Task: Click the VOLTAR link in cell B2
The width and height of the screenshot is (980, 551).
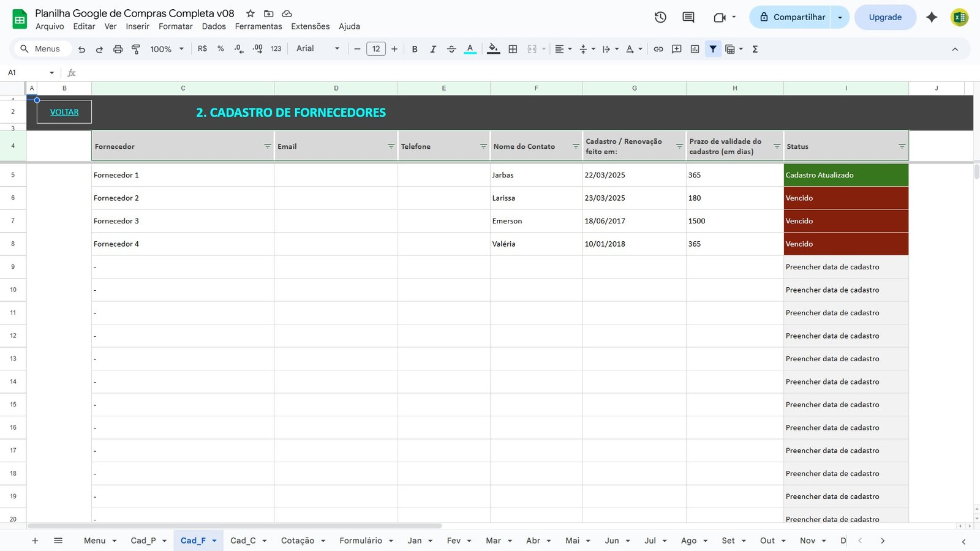Action: tap(64, 111)
